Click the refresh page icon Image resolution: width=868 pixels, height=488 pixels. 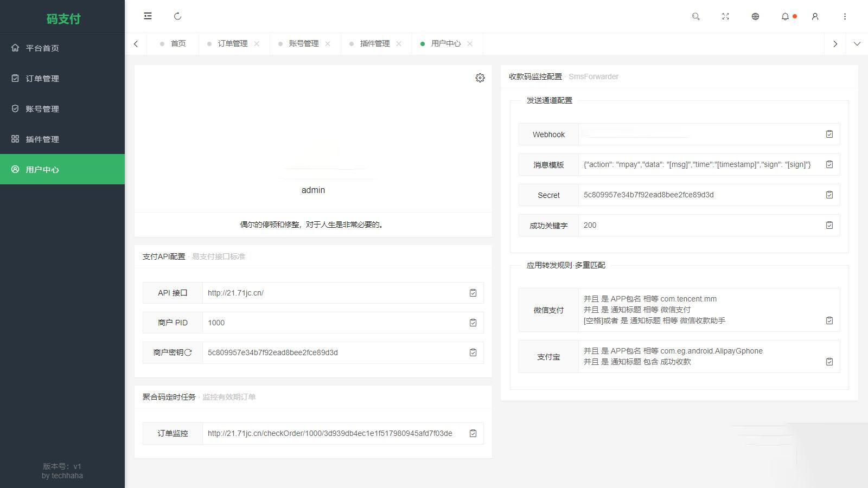[x=177, y=16]
